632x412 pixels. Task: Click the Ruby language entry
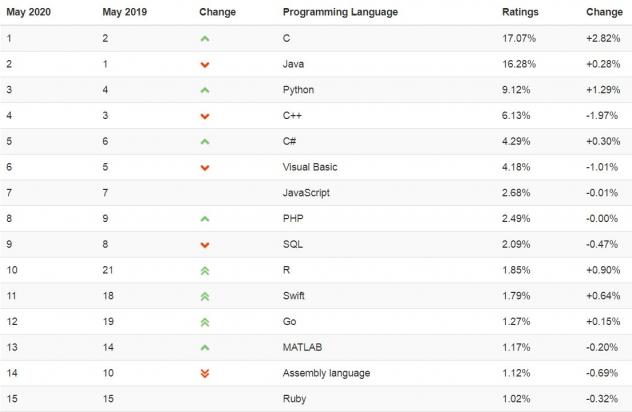[296, 399]
